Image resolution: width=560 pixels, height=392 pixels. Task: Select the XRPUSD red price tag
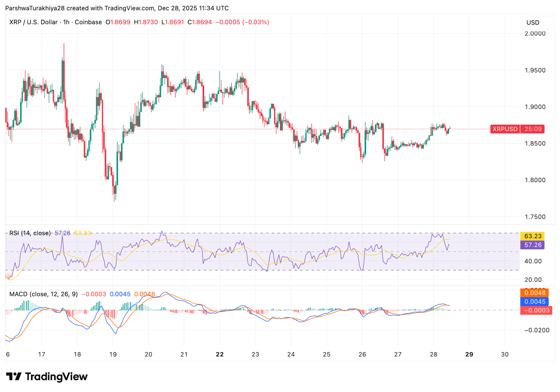point(504,129)
